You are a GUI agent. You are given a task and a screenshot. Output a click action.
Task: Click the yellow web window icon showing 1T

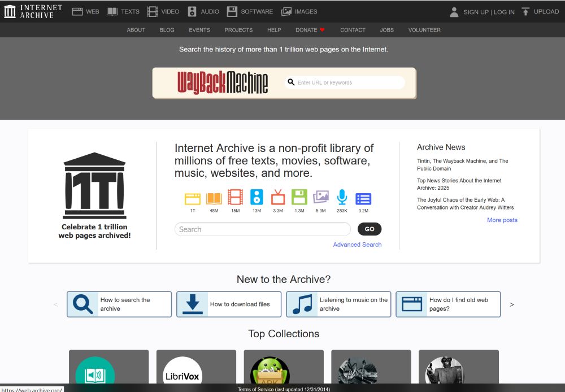pos(193,198)
